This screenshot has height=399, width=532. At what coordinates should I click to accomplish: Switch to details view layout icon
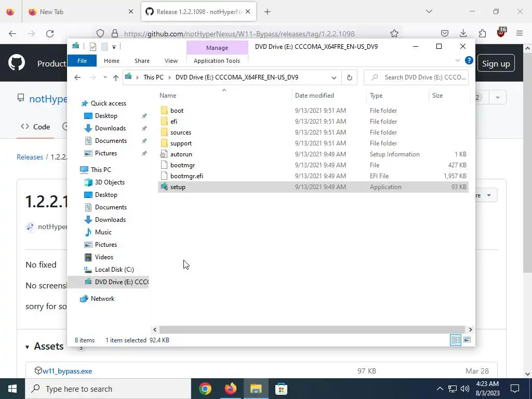pos(456,340)
